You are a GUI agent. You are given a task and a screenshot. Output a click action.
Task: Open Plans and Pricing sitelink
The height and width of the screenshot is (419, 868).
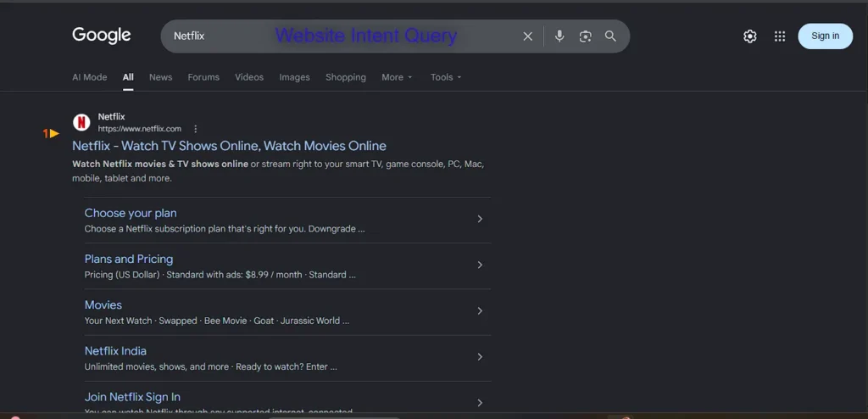129,259
